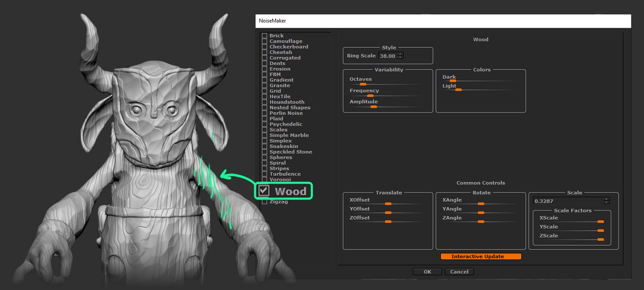The width and height of the screenshot is (644, 290).
Task: Click the Scale value field 0.3287
Action: (568, 201)
